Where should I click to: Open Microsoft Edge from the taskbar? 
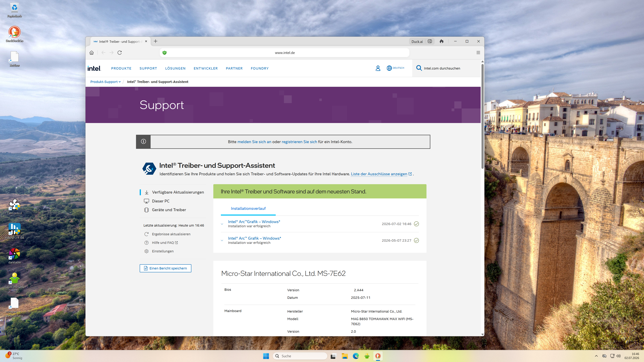356,356
